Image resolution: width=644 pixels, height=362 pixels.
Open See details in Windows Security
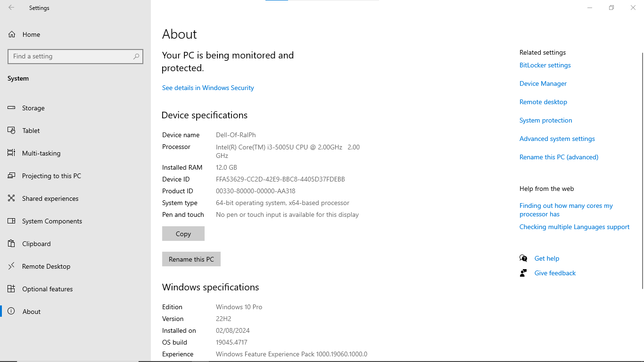(x=208, y=88)
